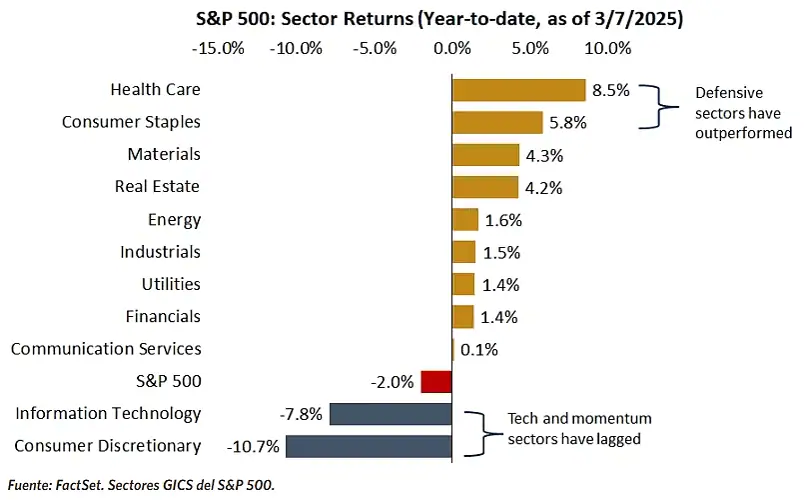Click the 8.5% data label
Screen dimensions: 805x501
(610, 90)
